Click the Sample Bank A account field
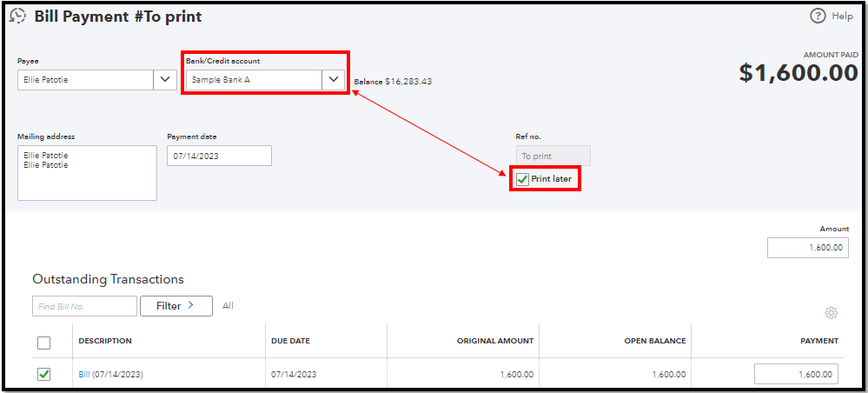Image resolution: width=868 pixels, height=393 pixels. [254, 79]
